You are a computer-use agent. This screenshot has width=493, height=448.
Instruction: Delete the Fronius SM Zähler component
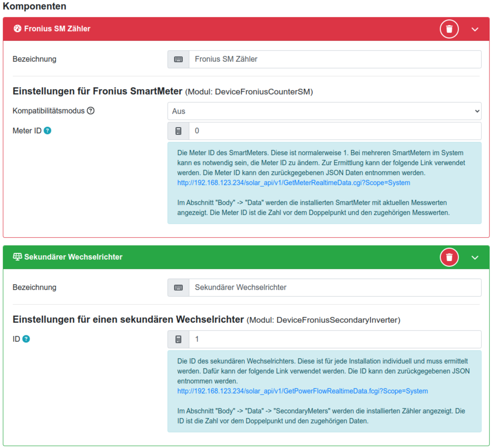[x=449, y=29]
